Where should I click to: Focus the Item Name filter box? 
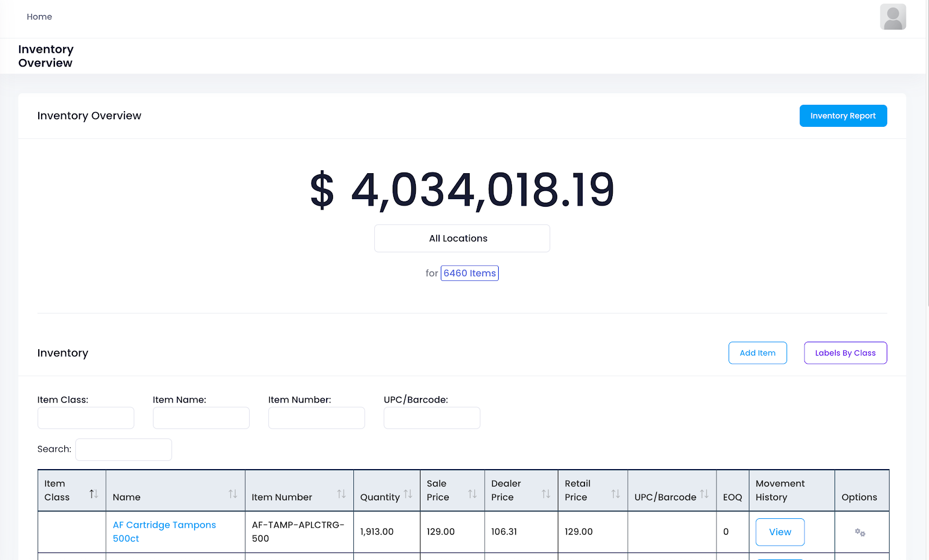coord(201,418)
